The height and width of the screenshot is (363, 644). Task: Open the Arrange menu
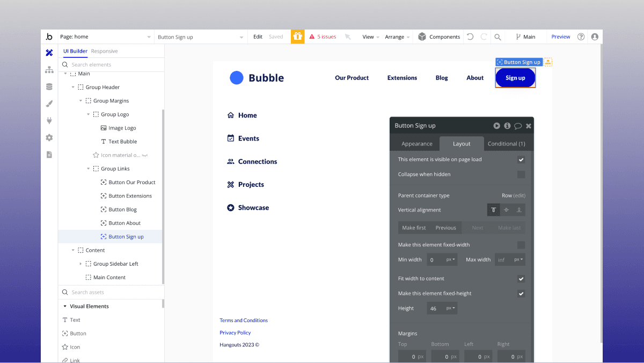(x=398, y=37)
